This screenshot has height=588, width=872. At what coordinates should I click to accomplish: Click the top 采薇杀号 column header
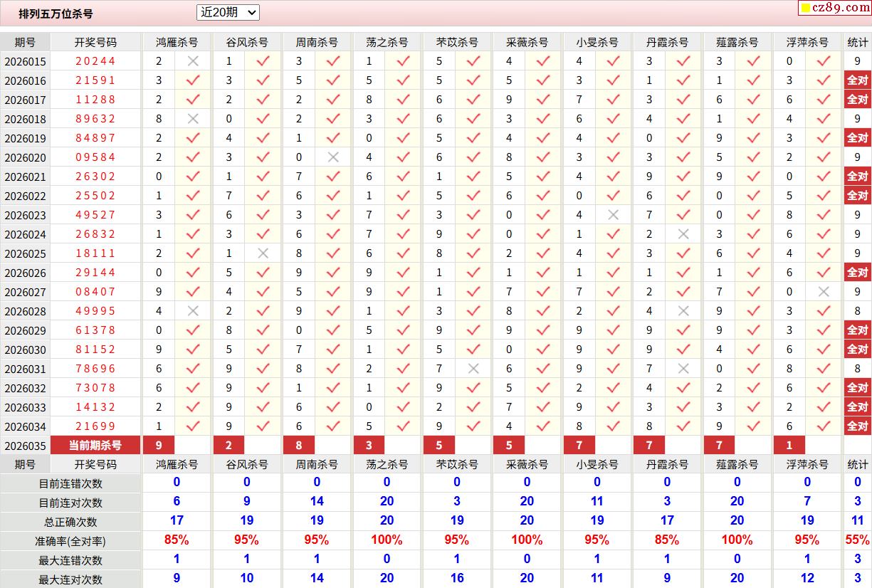coord(527,42)
